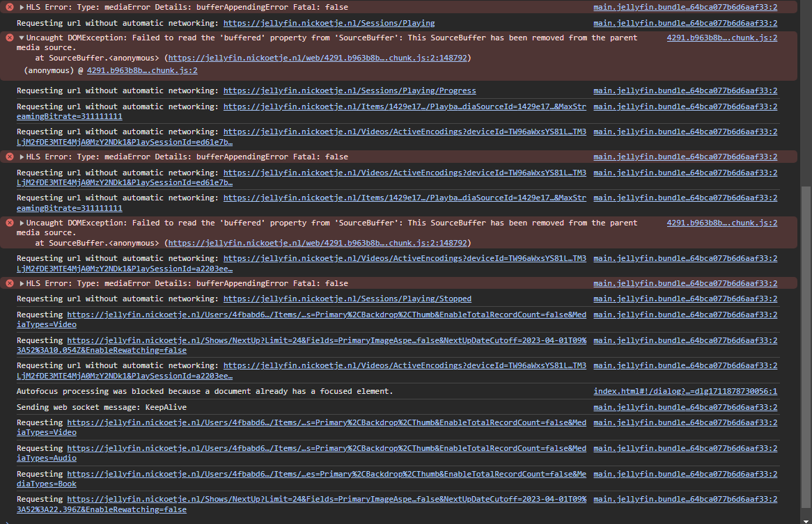Viewport: 812px width, 524px height.
Task: Open chunk.js:2:148792 link in first DOMException trace
Action: pos(318,58)
